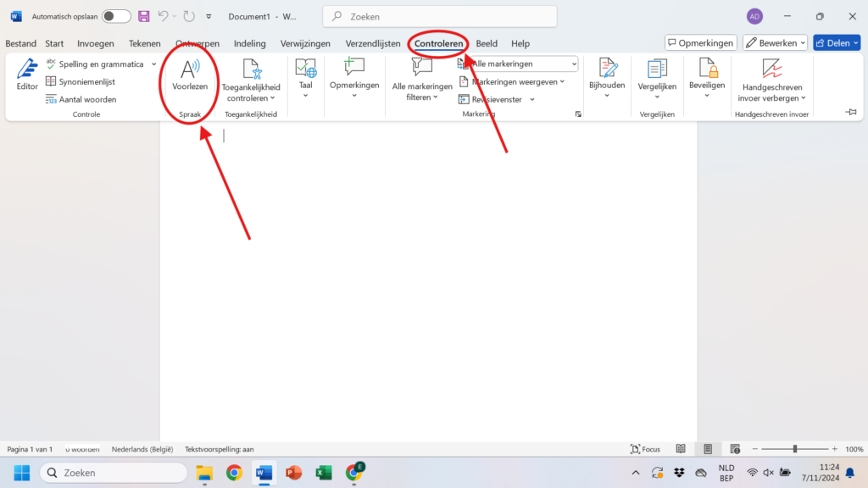Image resolution: width=868 pixels, height=488 pixels.
Task: Toggle Automatisch opslaan switch
Action: (116, 16)
